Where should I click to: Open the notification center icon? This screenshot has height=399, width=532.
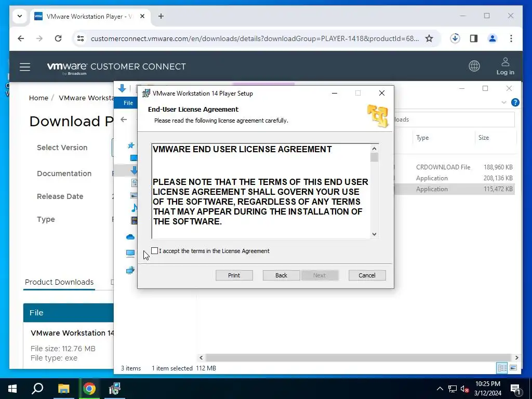516,389
